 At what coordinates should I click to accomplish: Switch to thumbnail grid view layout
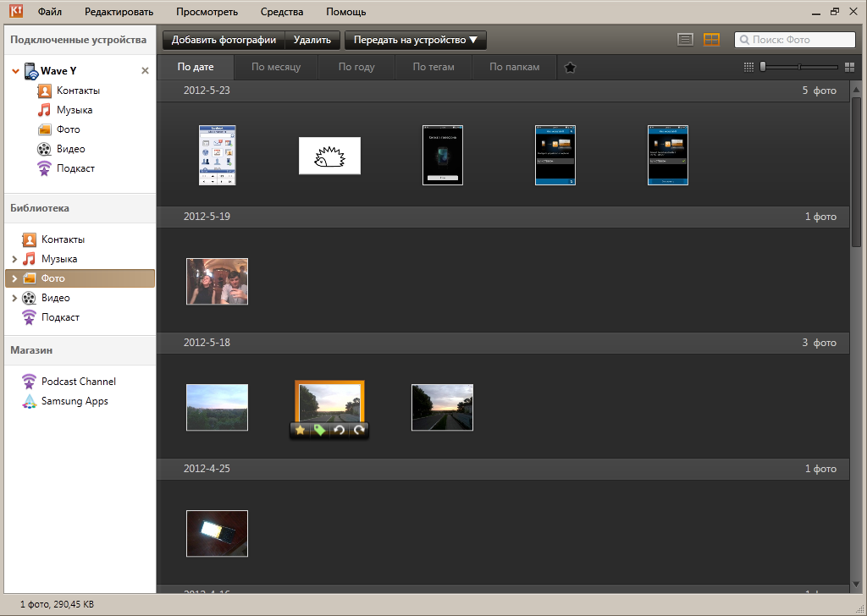pos(711,40)
